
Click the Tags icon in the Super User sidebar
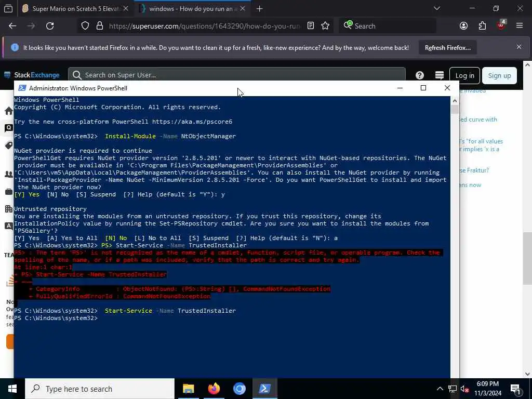click(x=9, y=145)
